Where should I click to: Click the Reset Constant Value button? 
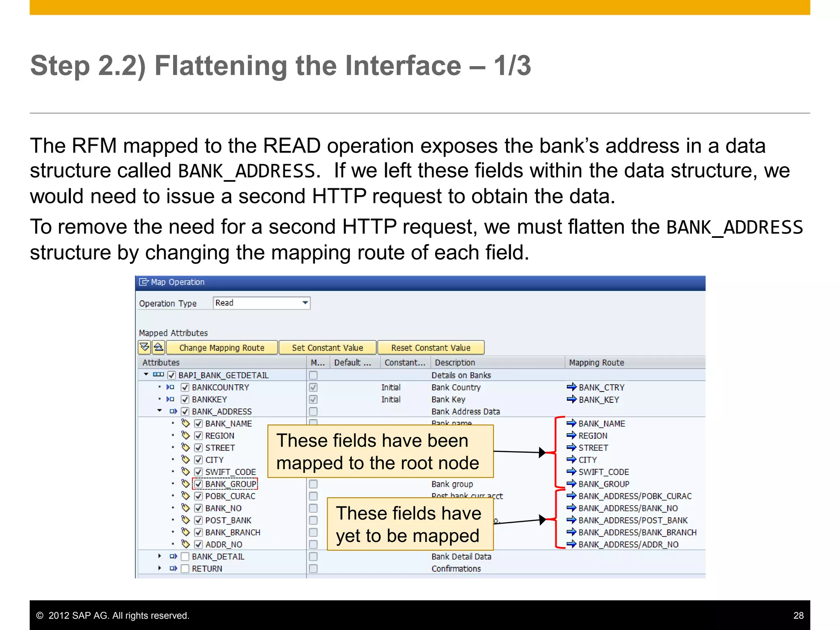click(x=431, y=347)
